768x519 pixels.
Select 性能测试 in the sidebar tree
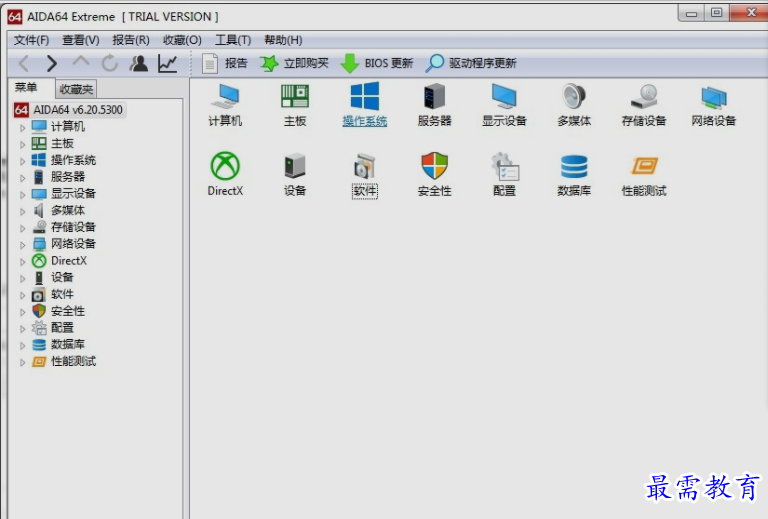[73, 361]
